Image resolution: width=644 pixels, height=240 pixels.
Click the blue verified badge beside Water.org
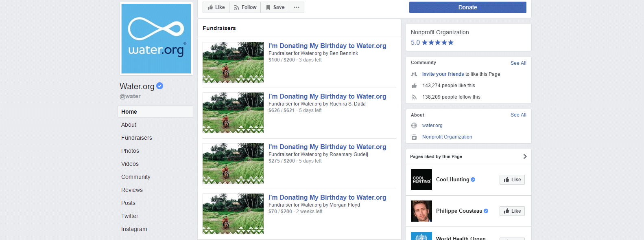click(160, 86)
